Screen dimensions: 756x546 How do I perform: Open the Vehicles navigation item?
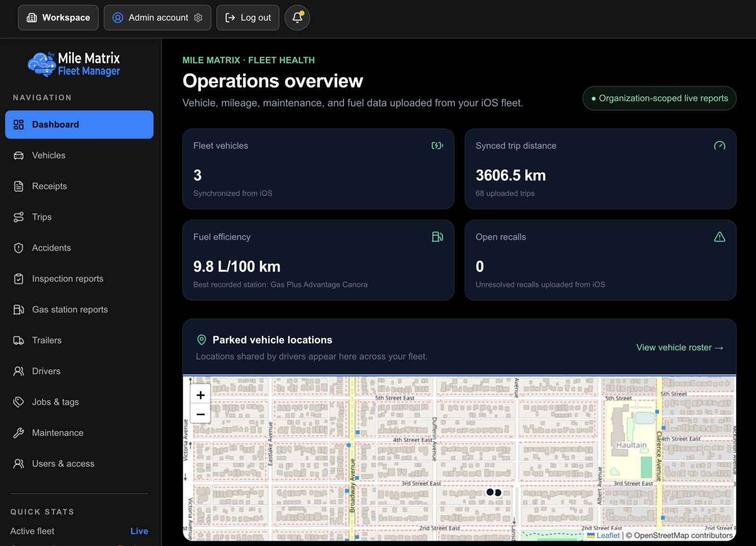[x=79, y=156]
